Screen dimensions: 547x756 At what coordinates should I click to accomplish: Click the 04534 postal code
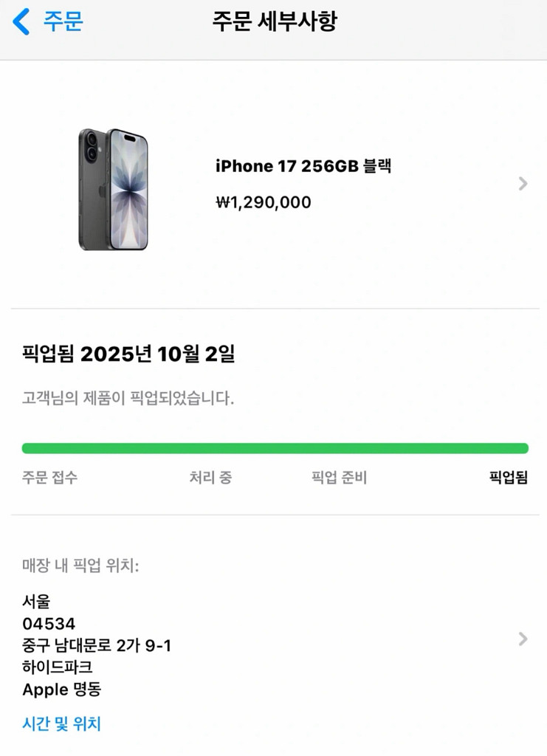49,625
